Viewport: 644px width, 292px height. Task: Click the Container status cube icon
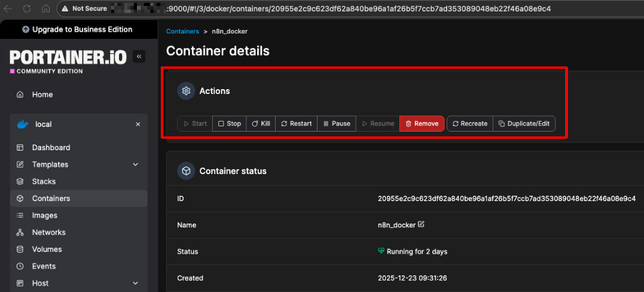(x=186, y=171)
